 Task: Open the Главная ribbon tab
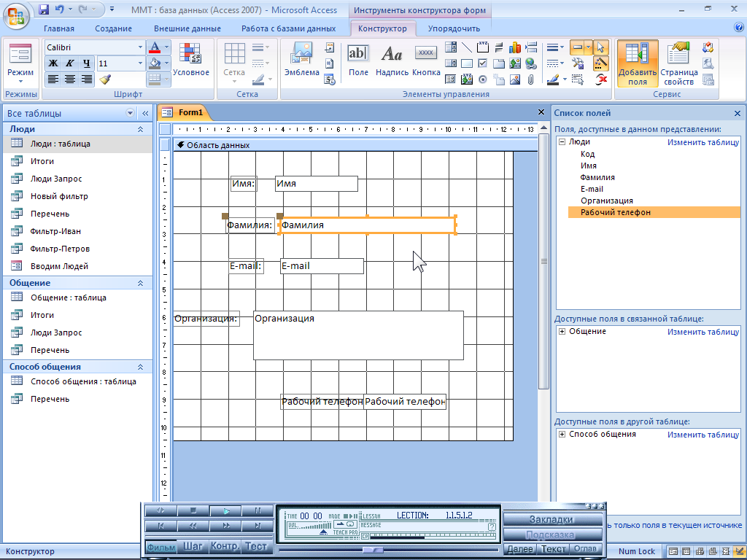click(59, 28)
